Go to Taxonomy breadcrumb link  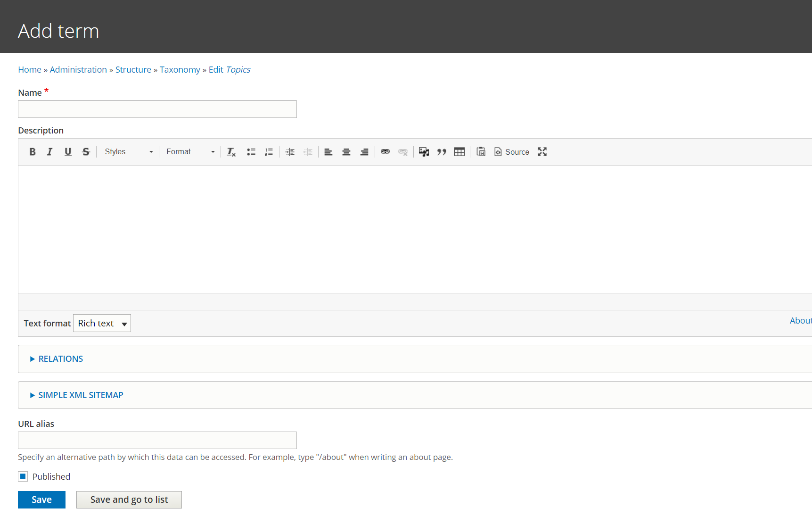(180, 70)
